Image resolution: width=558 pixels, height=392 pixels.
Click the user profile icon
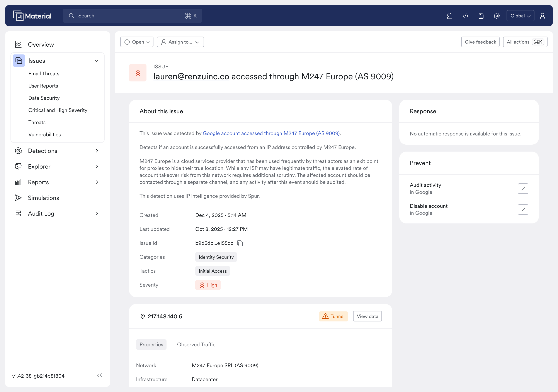542,16
